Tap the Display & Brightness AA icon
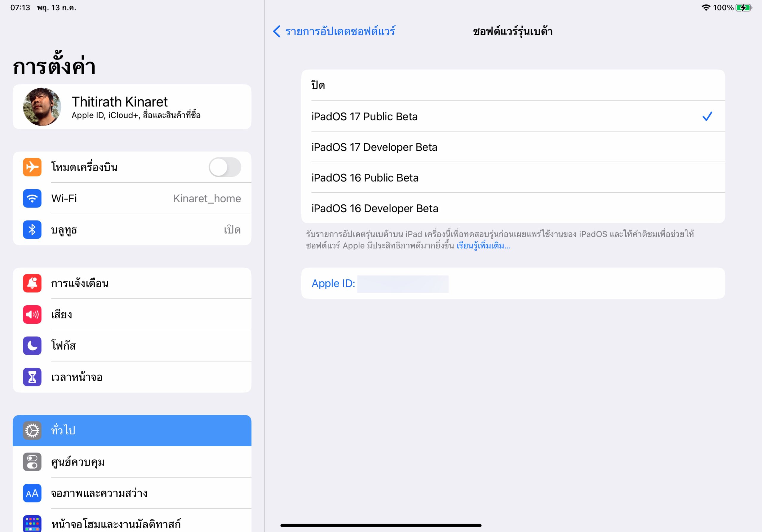 [32, 493]
